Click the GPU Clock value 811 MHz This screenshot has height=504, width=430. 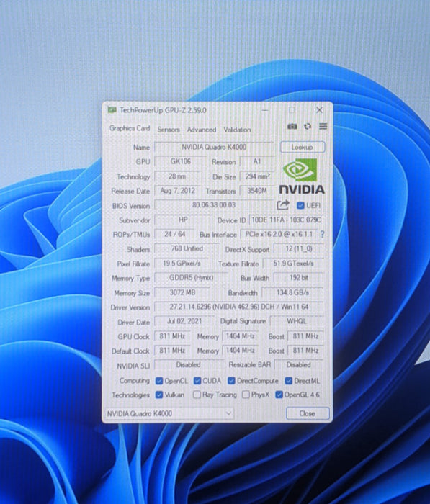172,336
